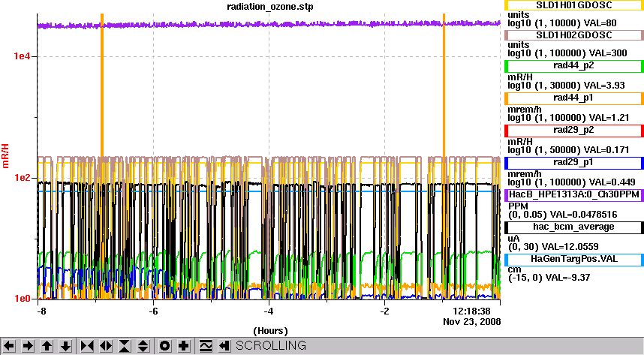Click the VAL=0.0478516 ozone PPM readout
This screenshot has height=355, width=644.
pos(584,215)
